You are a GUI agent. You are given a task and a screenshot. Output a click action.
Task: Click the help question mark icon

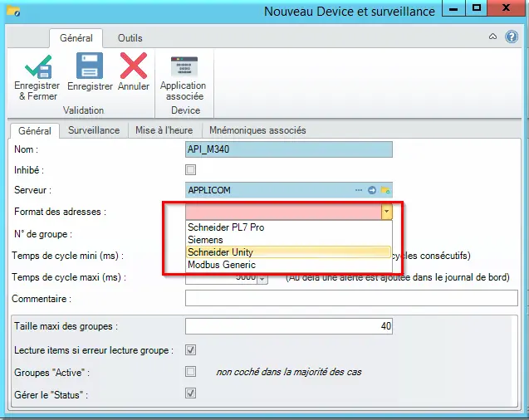(512, 37)
